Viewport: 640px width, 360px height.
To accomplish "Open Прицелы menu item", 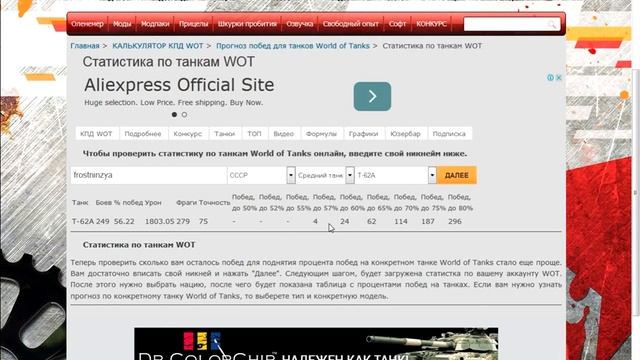I will point(193,24).
